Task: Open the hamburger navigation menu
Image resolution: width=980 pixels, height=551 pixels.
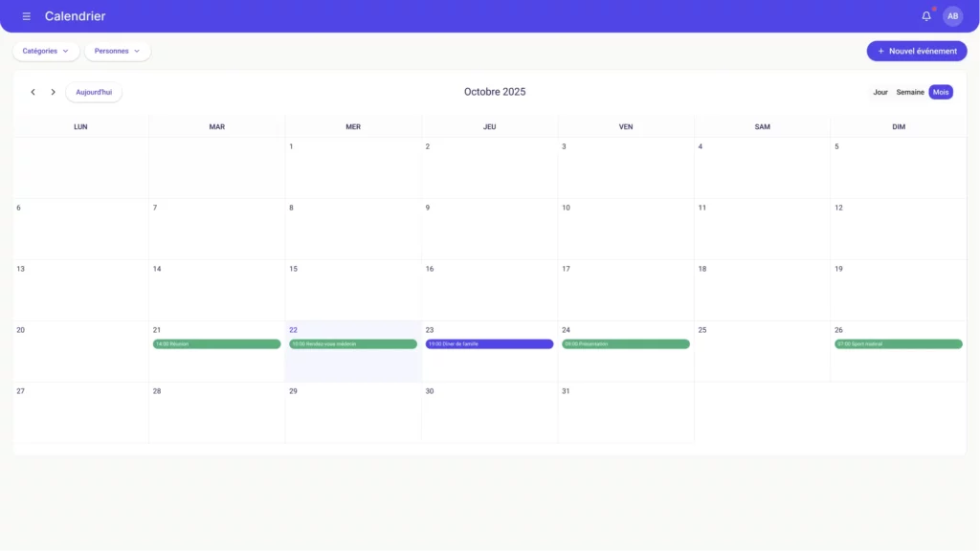Action: (x=26, y=16)
